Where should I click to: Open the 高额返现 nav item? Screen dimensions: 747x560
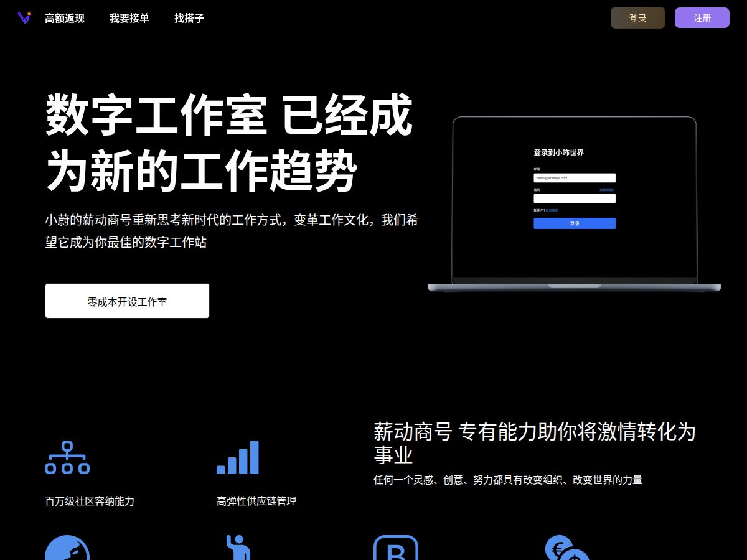click(65, 18)
